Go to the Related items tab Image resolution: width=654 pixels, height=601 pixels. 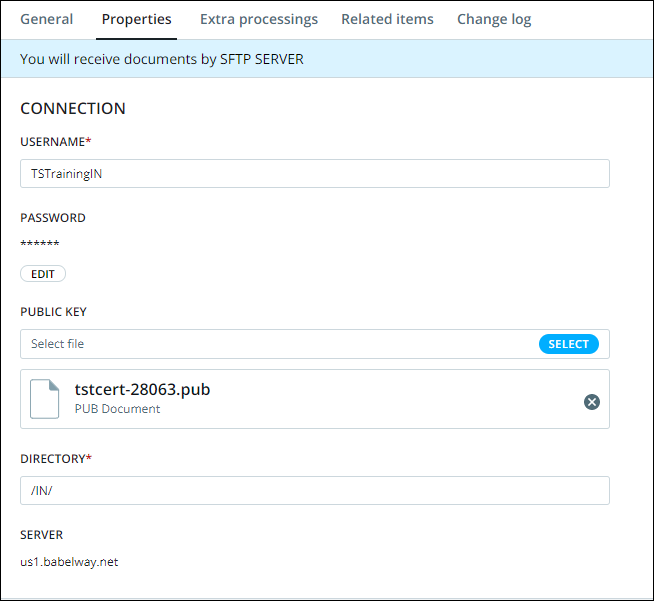pyautogui.click(x=387, y=19)
